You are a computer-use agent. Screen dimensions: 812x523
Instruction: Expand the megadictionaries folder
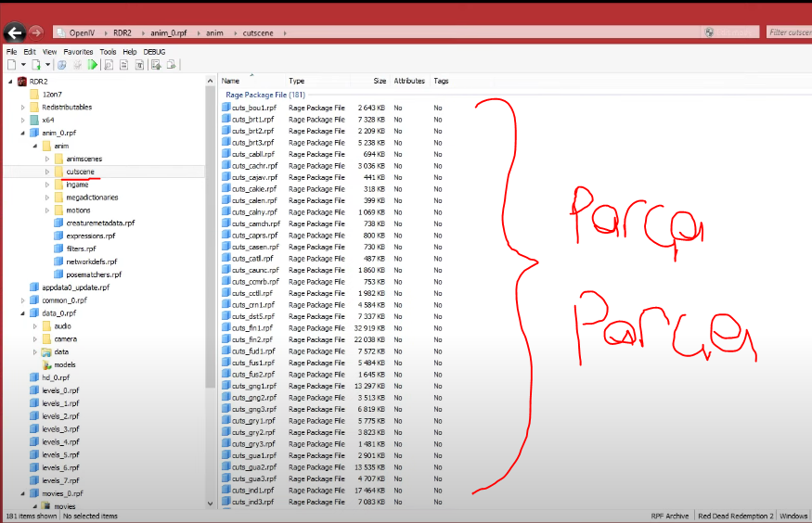coord(47,198)
